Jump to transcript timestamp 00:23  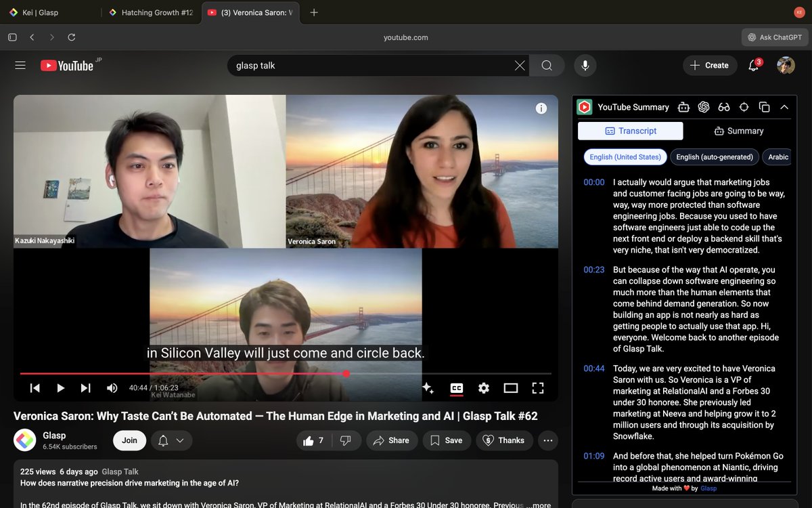pyautogui.click(x=594, y=270)
